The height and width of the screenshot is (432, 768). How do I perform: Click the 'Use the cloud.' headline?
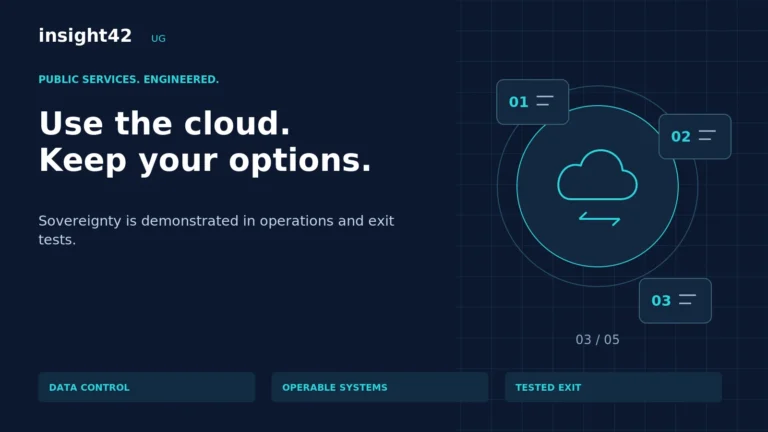coord(165,123)
